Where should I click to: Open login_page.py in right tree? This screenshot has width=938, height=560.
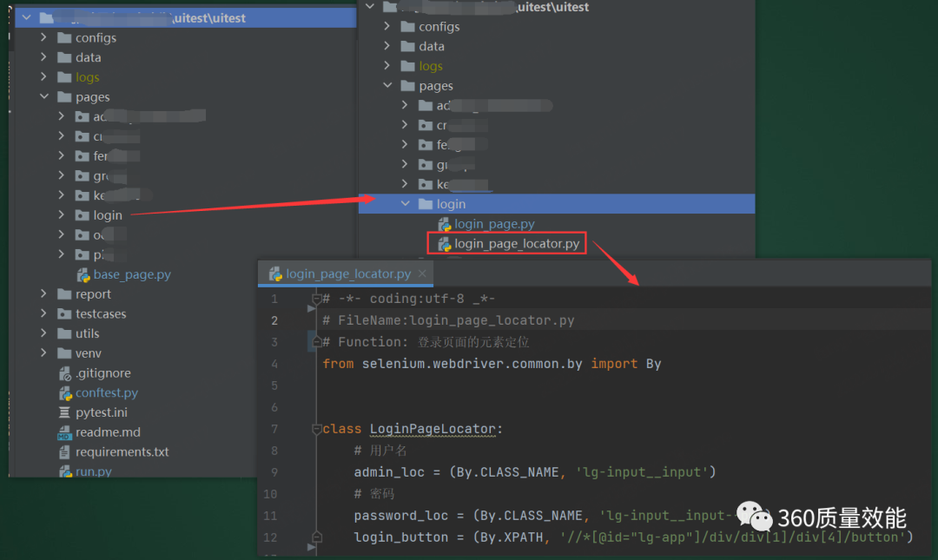tap(494, 224)
